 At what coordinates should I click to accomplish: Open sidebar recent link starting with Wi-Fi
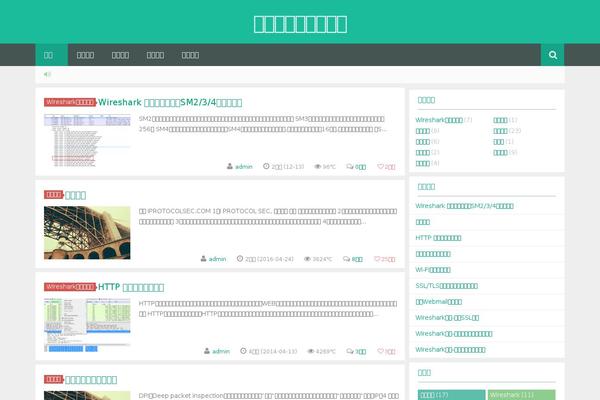tap(433, 269)
